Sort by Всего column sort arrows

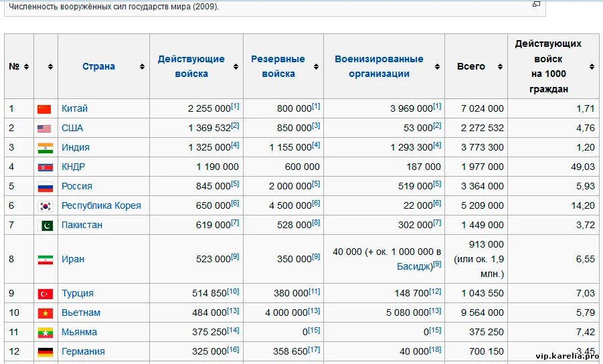pyautogui.click(x=500, y=66)
